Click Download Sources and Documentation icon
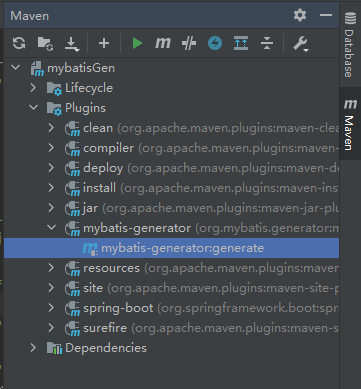This screenshot has height=389, width=361. (71, 44)
